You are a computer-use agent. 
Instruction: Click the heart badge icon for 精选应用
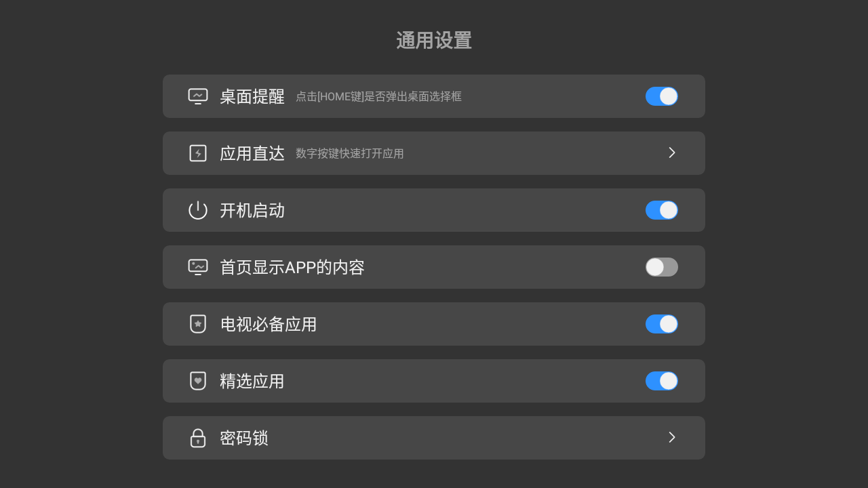point(198,381)
